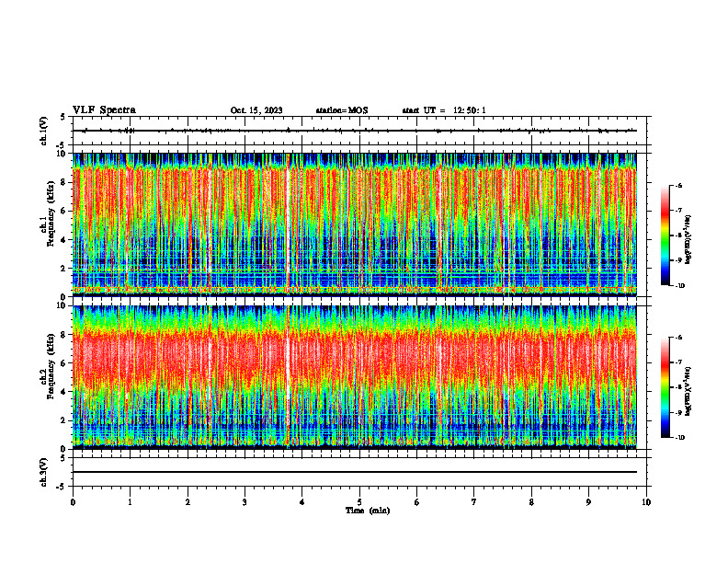Click the 'ch.1(V)' axis label
The height and width of the screenshot is (563, 728).
click(43, 131)
